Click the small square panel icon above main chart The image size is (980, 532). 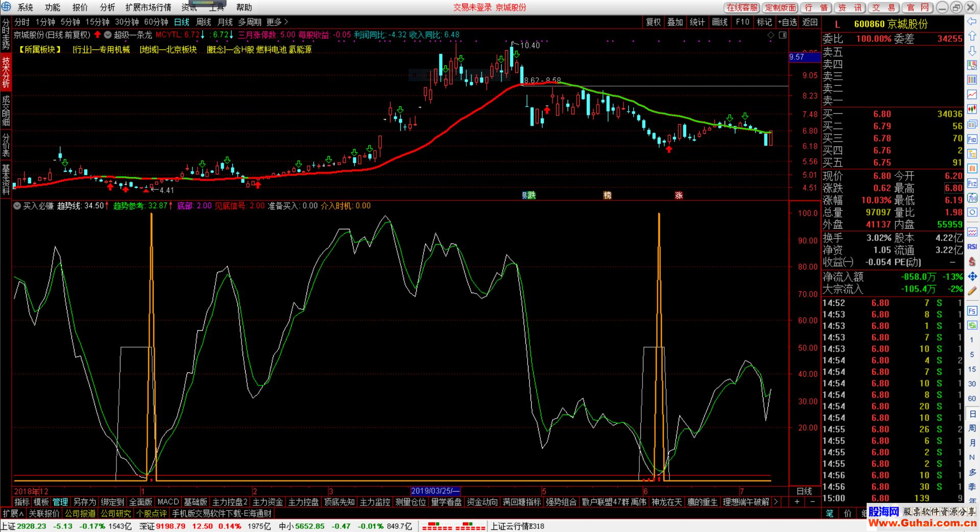(782, 35)
